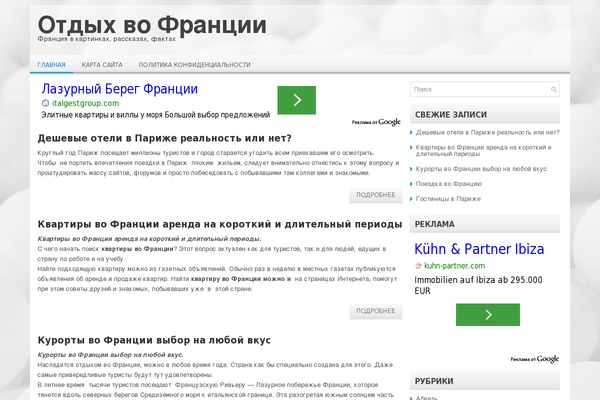Click the green arrow button in the Kühn & Partner ad
Screen dimensions: 600x400
(x=488, y=315)
